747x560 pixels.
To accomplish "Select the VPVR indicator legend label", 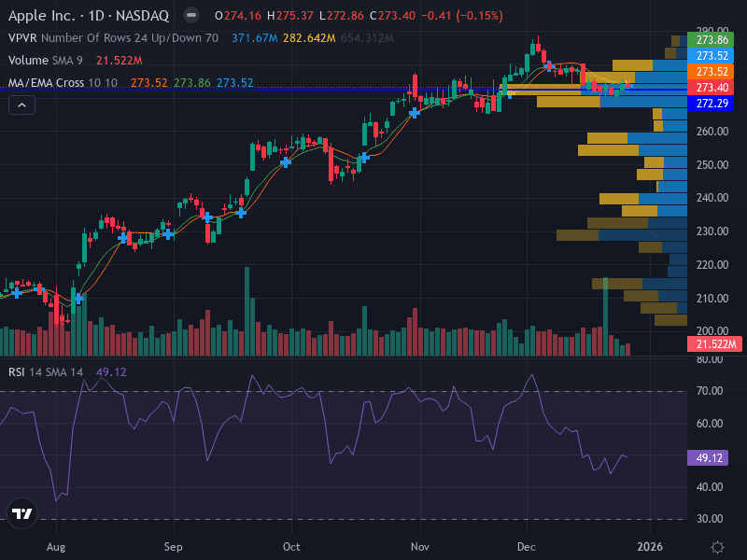I will (x=22, y=38).
